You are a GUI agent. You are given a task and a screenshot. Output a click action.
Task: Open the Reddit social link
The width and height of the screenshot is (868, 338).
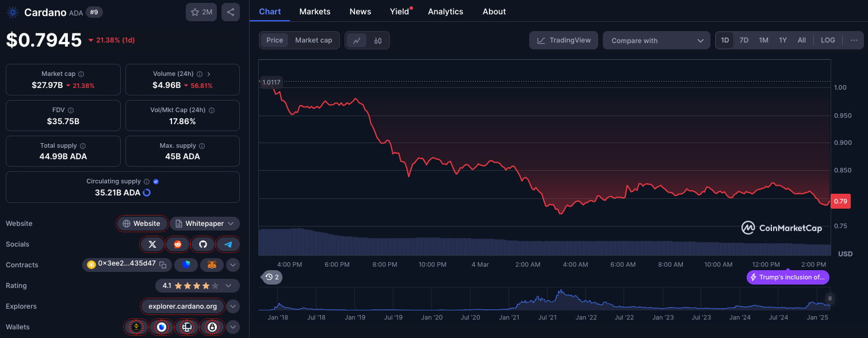point(178,244)
